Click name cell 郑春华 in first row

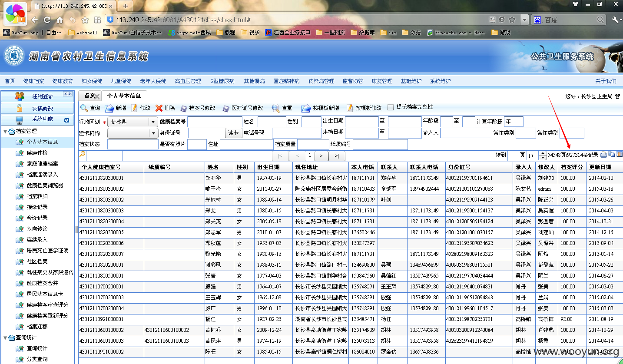(214, 178)
